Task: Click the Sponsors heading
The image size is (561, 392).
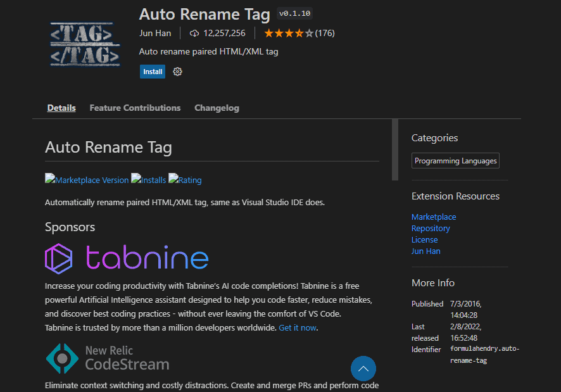Action: click(70, 227)
